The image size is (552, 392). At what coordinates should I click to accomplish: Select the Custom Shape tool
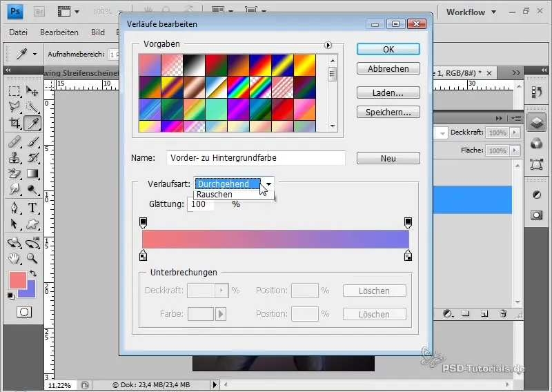[32, 224]
